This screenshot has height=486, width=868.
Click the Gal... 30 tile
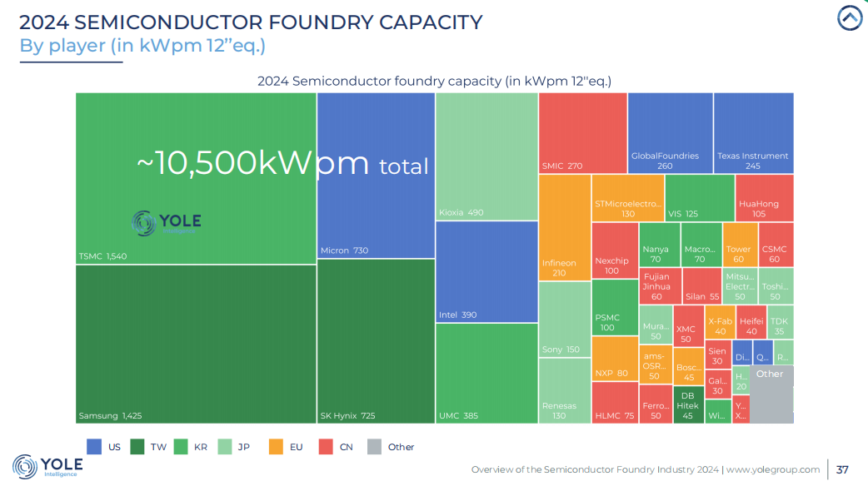coord(719,384)
